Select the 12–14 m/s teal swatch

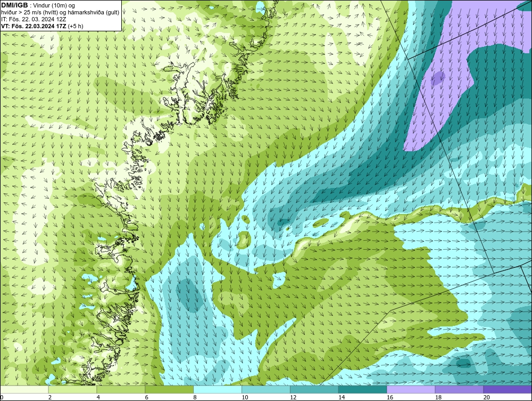(314, 389)
